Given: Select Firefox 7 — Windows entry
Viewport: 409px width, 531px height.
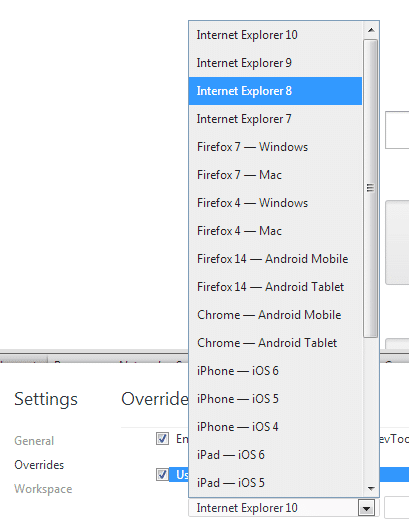Looking at the screenshot, I should click(x=275, y=147).
